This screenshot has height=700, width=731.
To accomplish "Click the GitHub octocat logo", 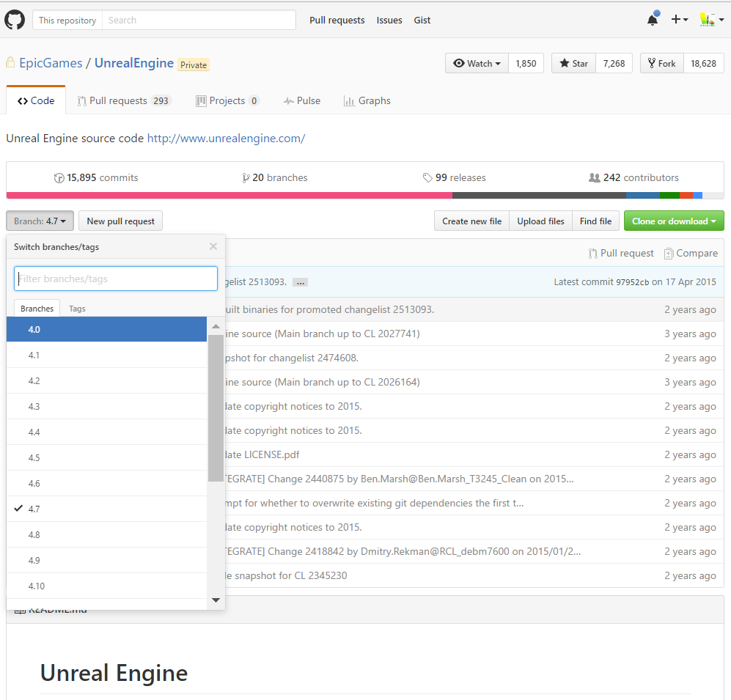I will pyautogui.click(x=15, y=20).
